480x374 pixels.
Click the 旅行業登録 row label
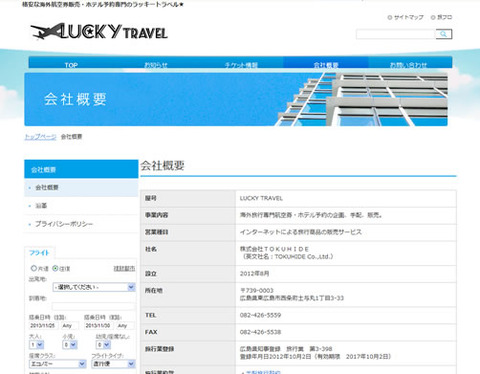159,349
